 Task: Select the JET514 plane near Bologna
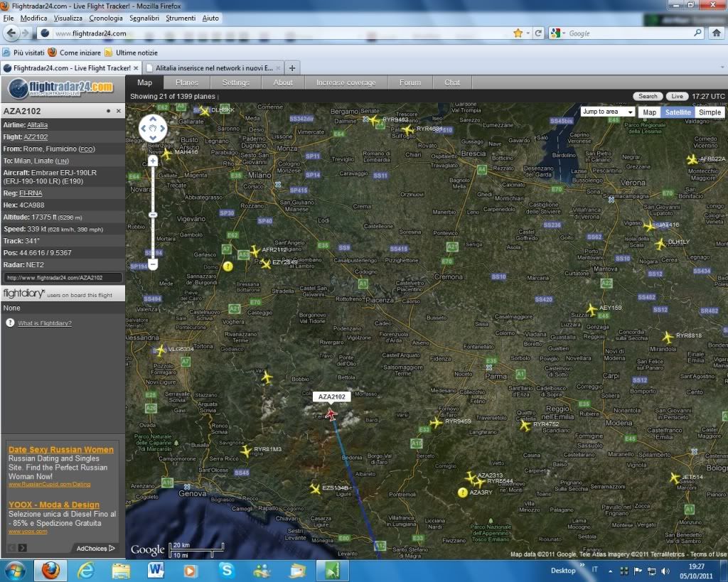[x=675, y=478]
